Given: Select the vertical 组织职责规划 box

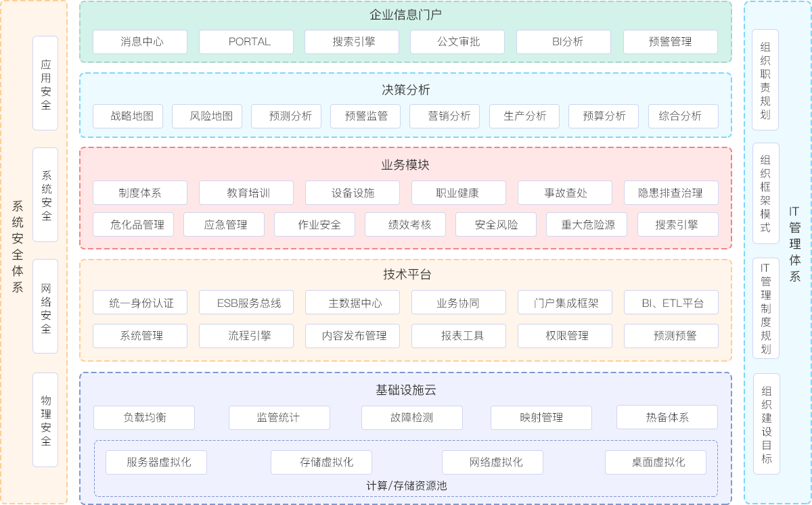Looking at the screenshot, I should pos(765,80).
